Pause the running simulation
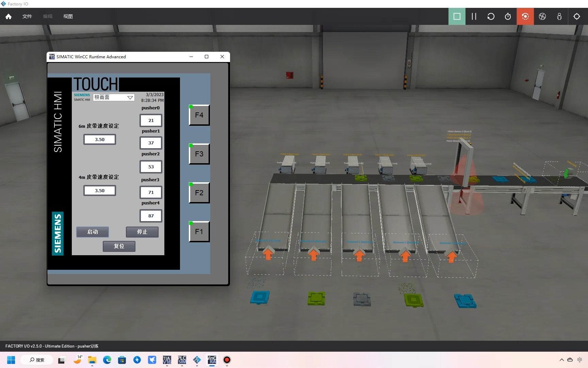 pyautogui.click(x=474, y=16)
